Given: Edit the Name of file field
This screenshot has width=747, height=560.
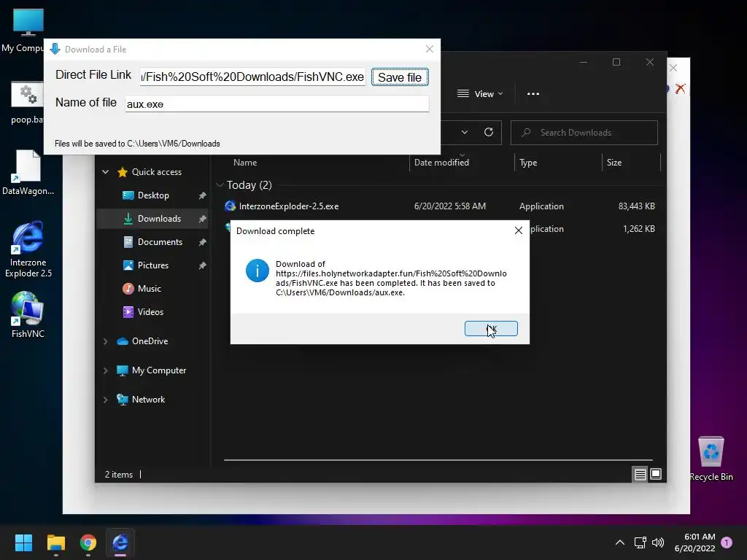Looking at the screenshot, I should pyautogui.click(x=276, y=104).
